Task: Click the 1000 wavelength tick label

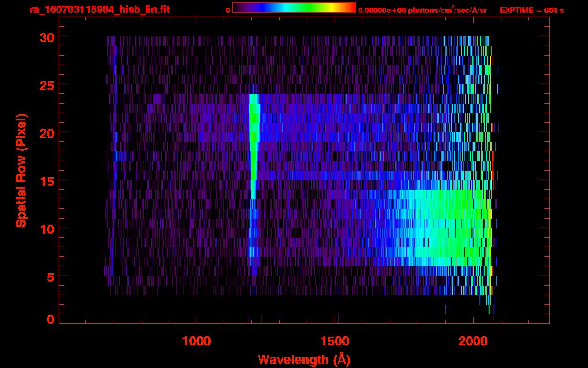Action: pyautogui.click(x=196, y=341)
